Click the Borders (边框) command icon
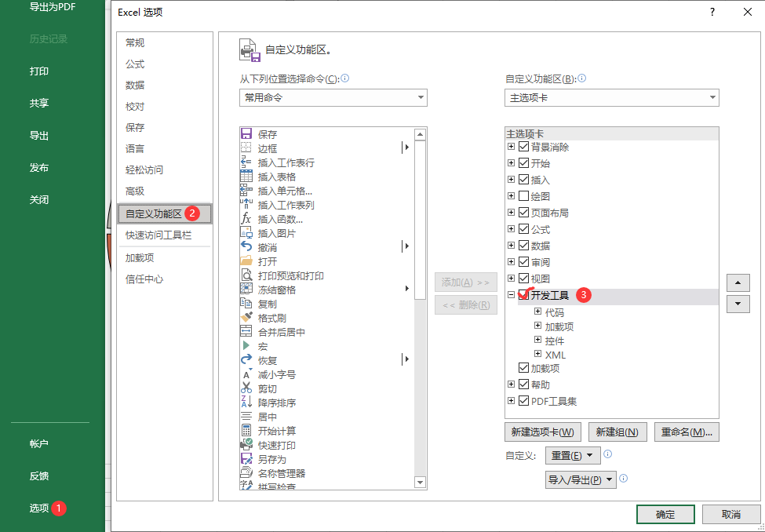The width and height of the screenshot is (765, 532). click(x=246, y=148)
